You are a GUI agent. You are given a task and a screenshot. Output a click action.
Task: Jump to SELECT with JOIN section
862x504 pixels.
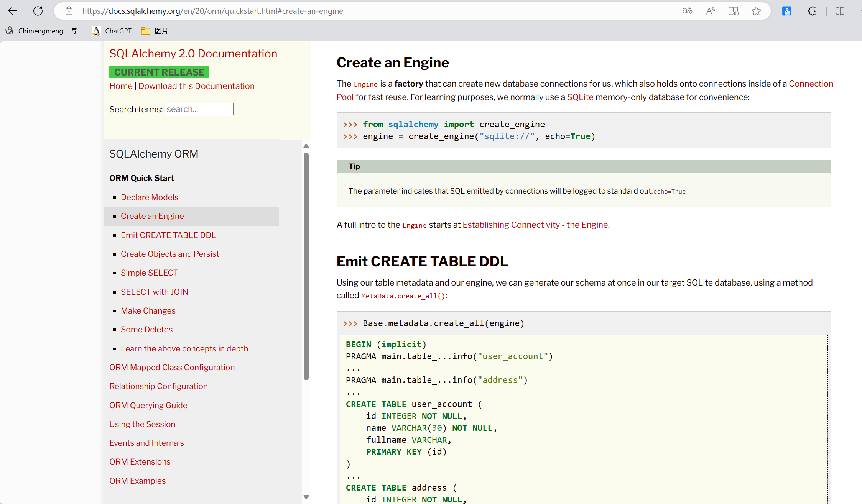[x=155, y=292]
